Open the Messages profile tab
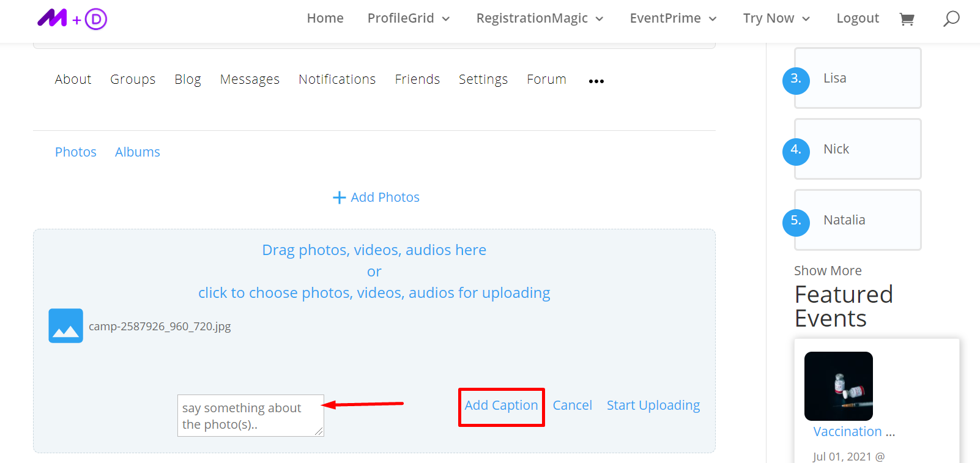Image resolution: width=980 pixels, height=463 pixels. pos(250,80)
